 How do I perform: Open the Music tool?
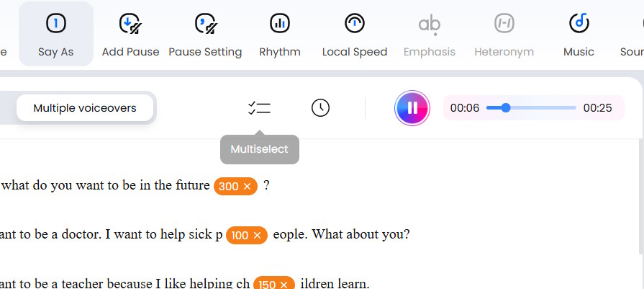pos(579,24)
